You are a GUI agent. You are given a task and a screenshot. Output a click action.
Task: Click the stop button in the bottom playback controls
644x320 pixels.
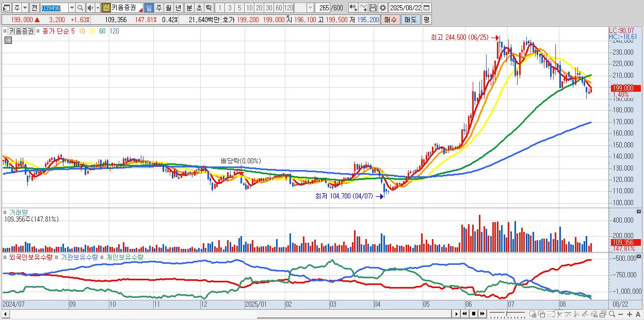click(x=473, y=314)
